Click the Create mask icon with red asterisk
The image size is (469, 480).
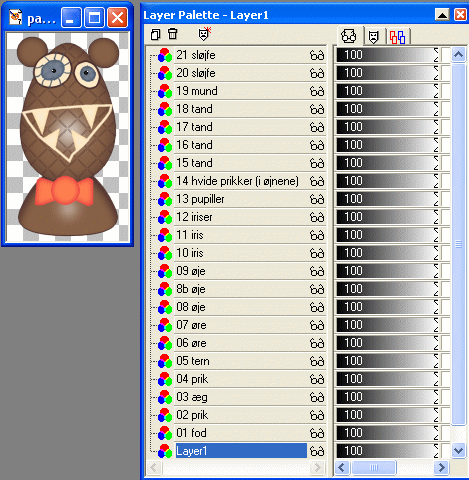coord(204,34)
